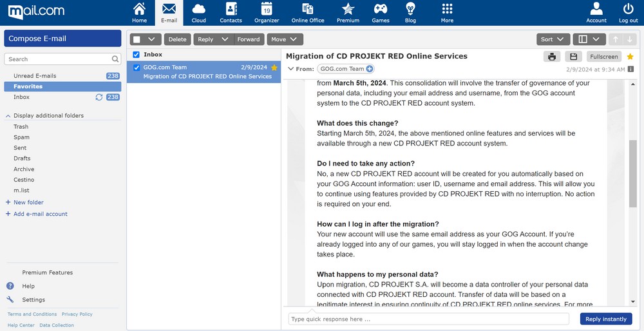Open the Privacy Policy link
Viewport: 644px width, 331px height.
pyautogui.click(x=77, y=314)
